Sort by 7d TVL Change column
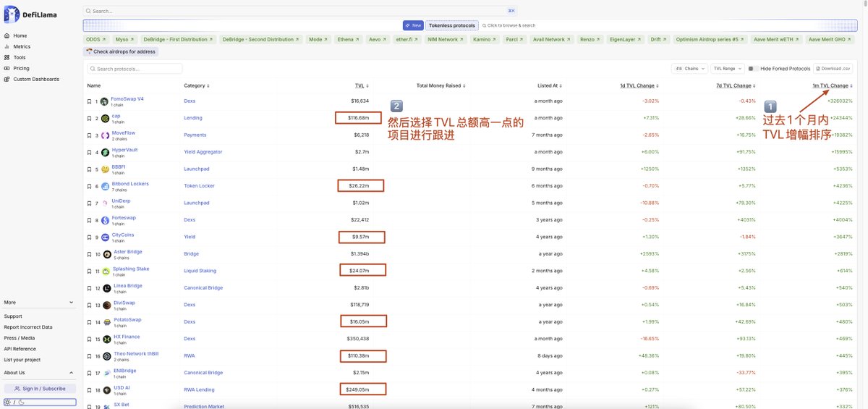Screen dimensions: 868x409 [x=737, y=85]
